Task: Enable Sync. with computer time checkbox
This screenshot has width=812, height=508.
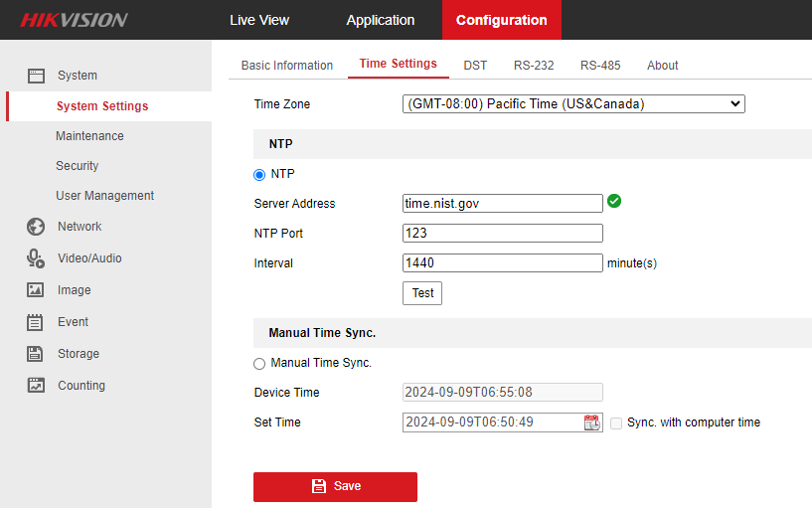Action: point(616,423)
